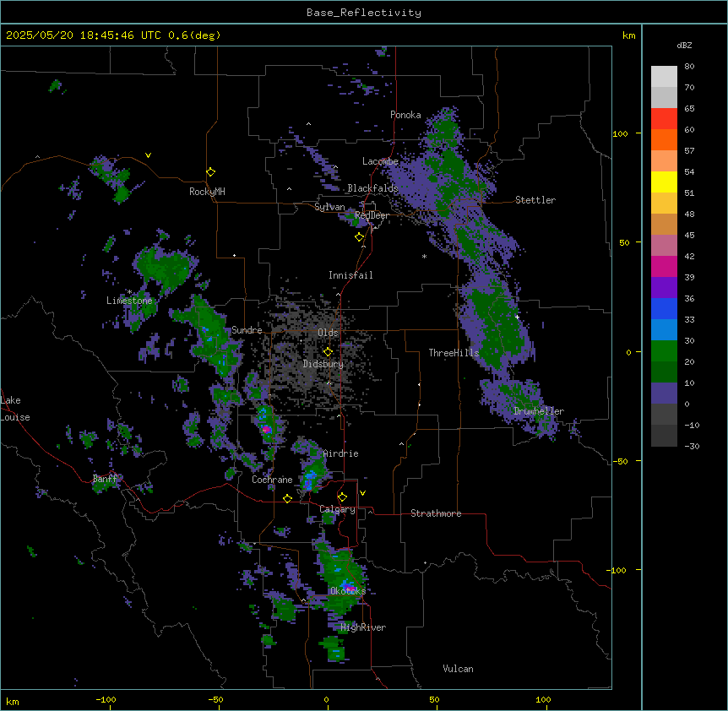Click the Vulcan label
The height and width of the screenshot is (711, 728).
pyautogui.click(x=458, y=669)
